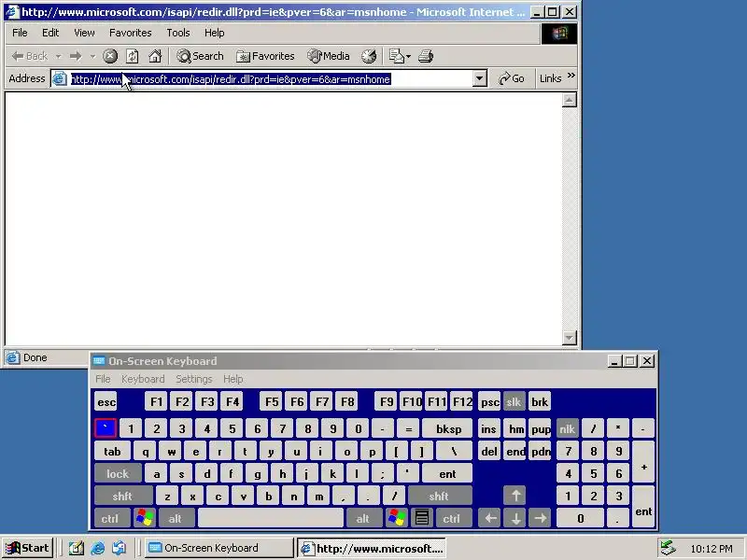This screenshot has width=747, height=560.
Task: Click the esc key on the keyboard
Action: tap(106, 401)
